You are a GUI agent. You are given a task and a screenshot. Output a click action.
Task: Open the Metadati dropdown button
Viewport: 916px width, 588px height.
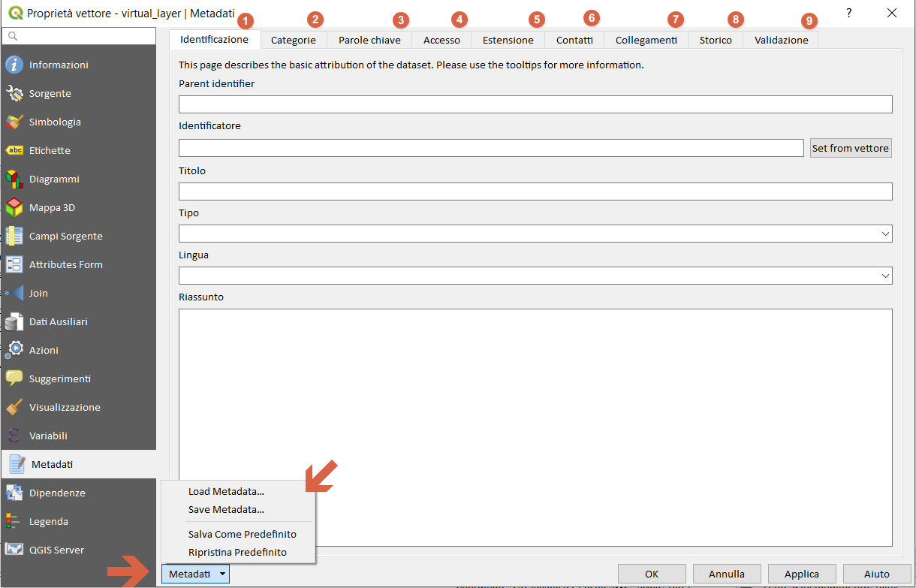pos(195,574)
